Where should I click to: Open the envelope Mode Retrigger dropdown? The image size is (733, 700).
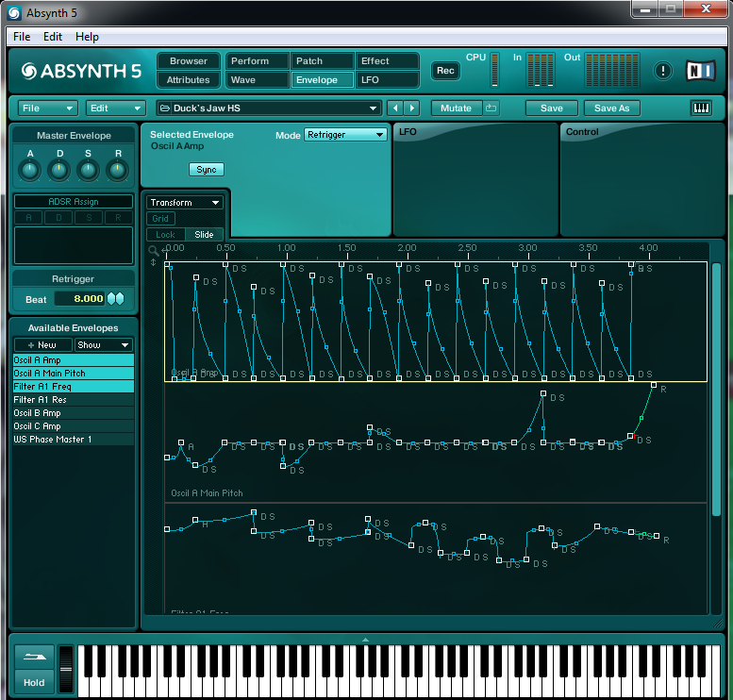tap(345, 135)
